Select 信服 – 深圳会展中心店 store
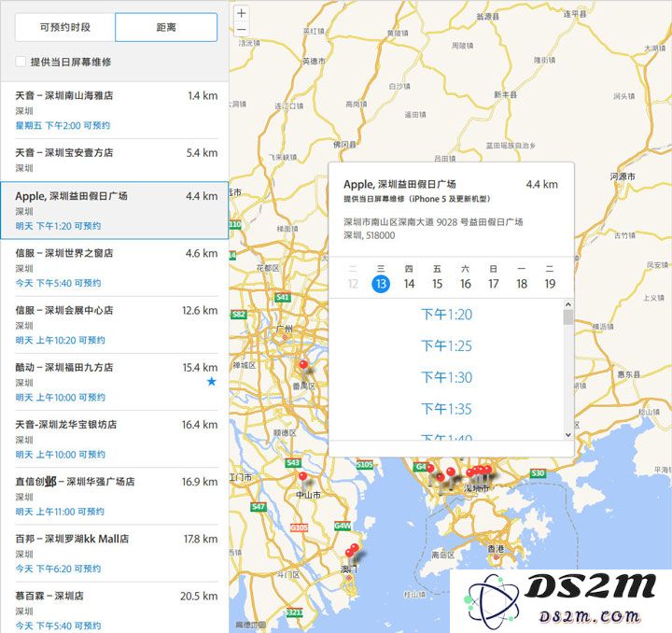The width and height of the screenshot is (672, 633). [x=116, y=325]
